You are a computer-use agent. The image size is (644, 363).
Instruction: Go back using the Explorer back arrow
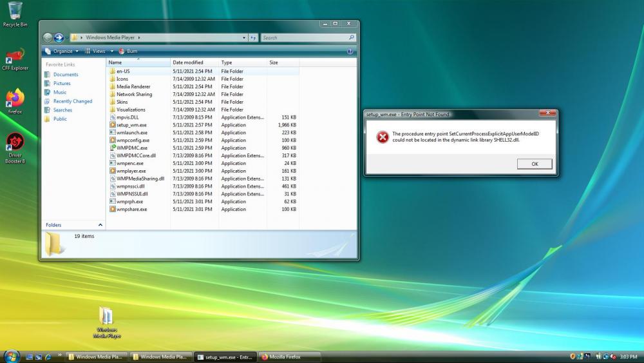48,38
